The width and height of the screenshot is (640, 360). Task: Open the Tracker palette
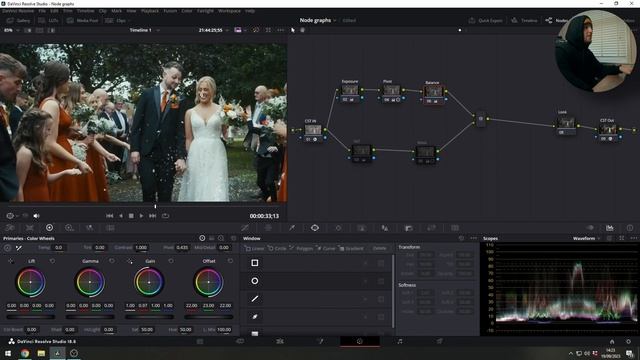[338, 228]
